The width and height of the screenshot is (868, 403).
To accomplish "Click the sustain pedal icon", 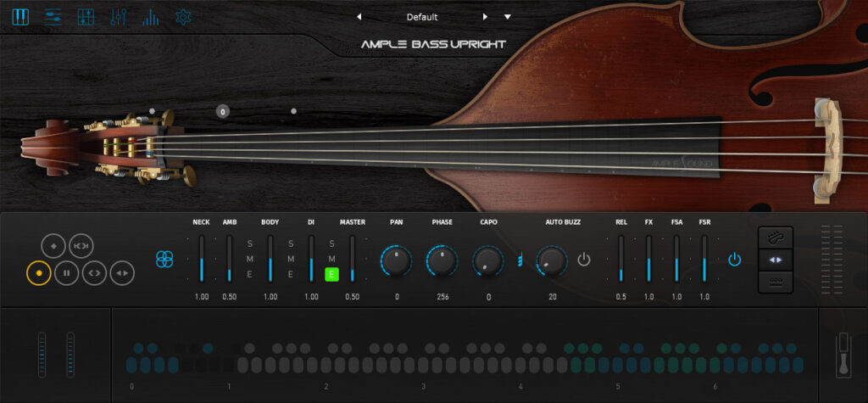I will (x=843, y=355).
